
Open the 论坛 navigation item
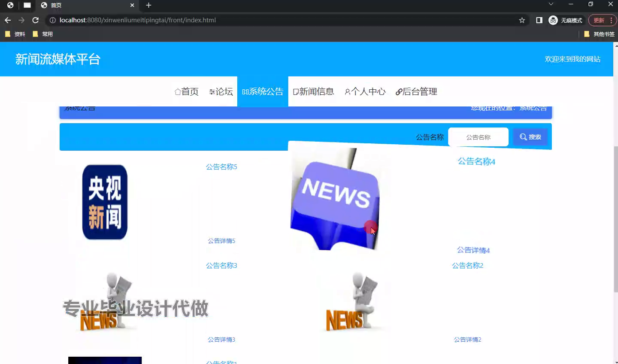pos(221,91)
